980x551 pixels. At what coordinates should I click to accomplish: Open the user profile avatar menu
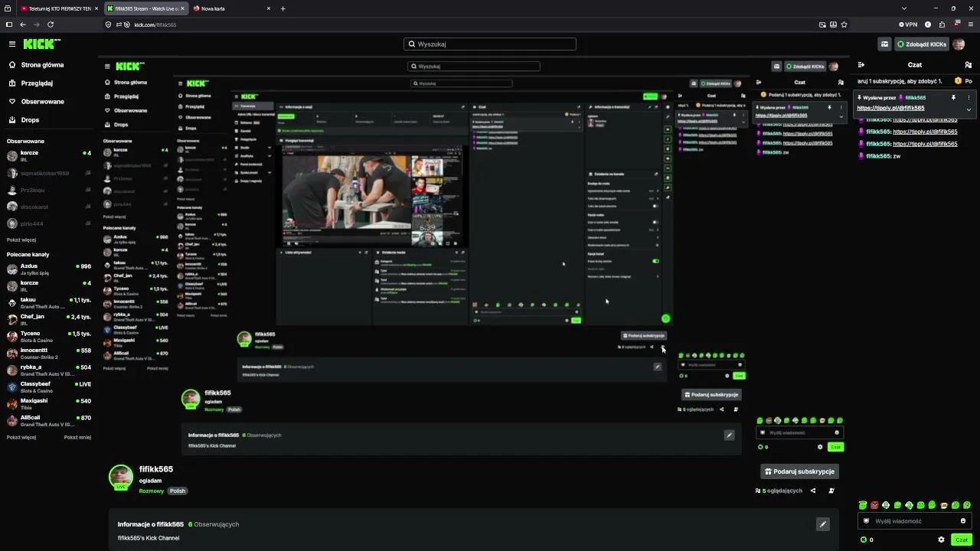(x=959, y=44)
